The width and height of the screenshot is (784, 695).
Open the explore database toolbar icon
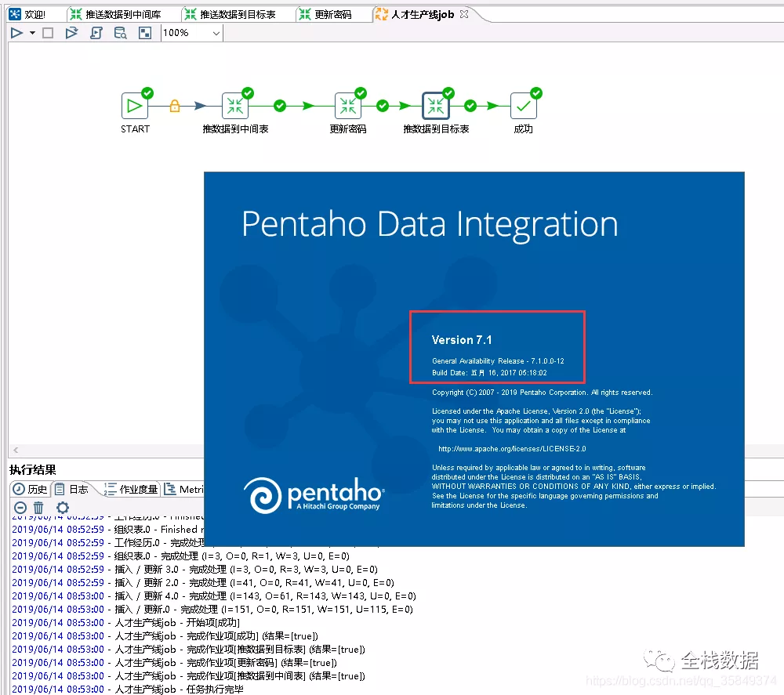coord(121,33)
